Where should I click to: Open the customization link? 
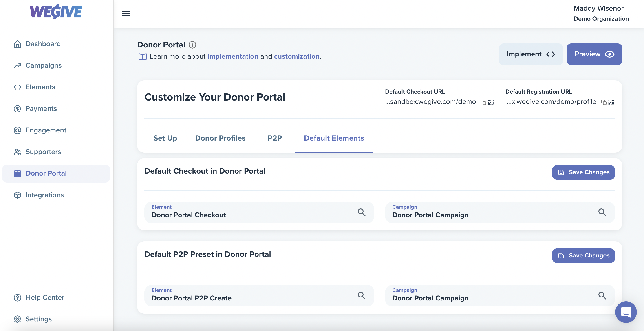click(297, 57)
